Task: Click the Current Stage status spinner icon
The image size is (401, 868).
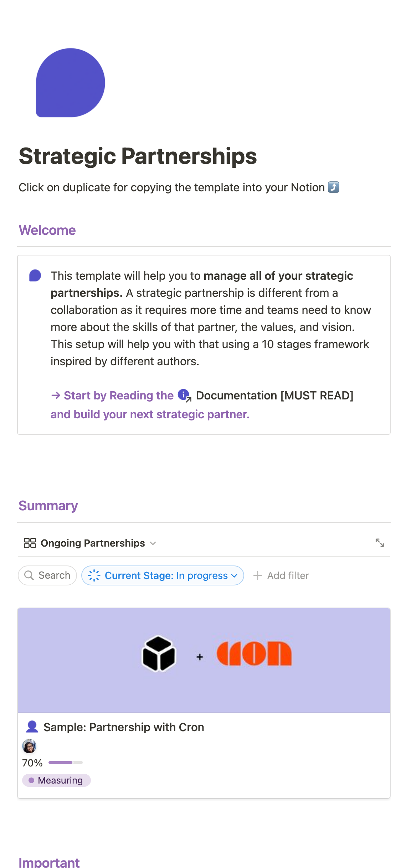Action: [94, 575]
